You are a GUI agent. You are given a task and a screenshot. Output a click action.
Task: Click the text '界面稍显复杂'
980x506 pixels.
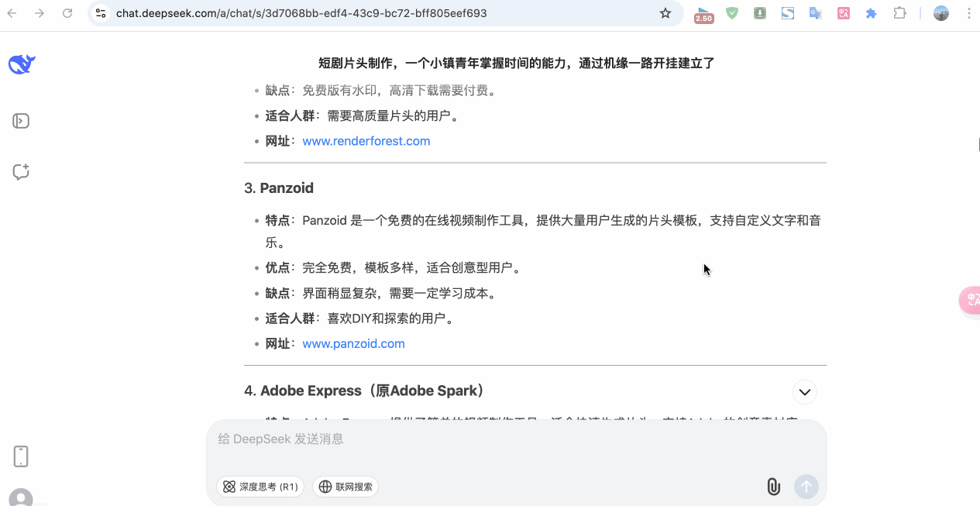pyautogui.click(x=339, y=293)
